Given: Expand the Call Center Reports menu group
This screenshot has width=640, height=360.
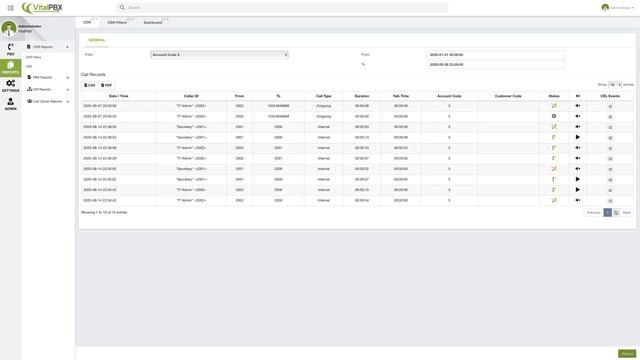Looking at the screenshot, I should (48, 101).
